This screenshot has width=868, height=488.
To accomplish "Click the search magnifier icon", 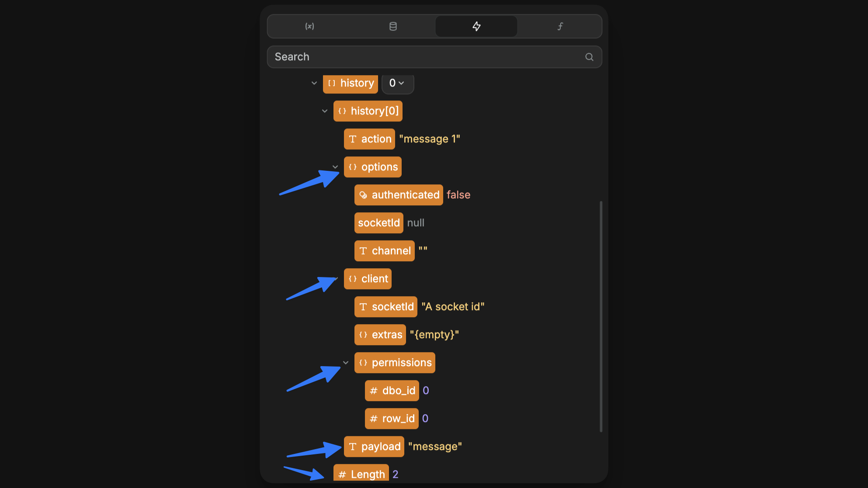I will click(x=589, y=57).
